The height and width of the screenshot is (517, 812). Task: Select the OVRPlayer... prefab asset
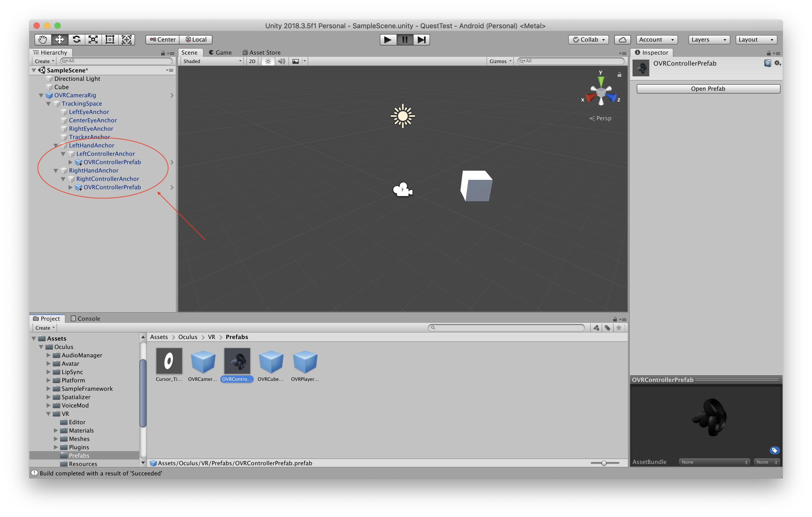click(x=305, y=365)
